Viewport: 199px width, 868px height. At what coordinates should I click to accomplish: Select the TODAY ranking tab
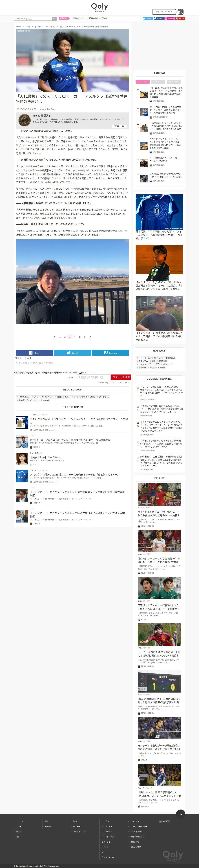142,82
